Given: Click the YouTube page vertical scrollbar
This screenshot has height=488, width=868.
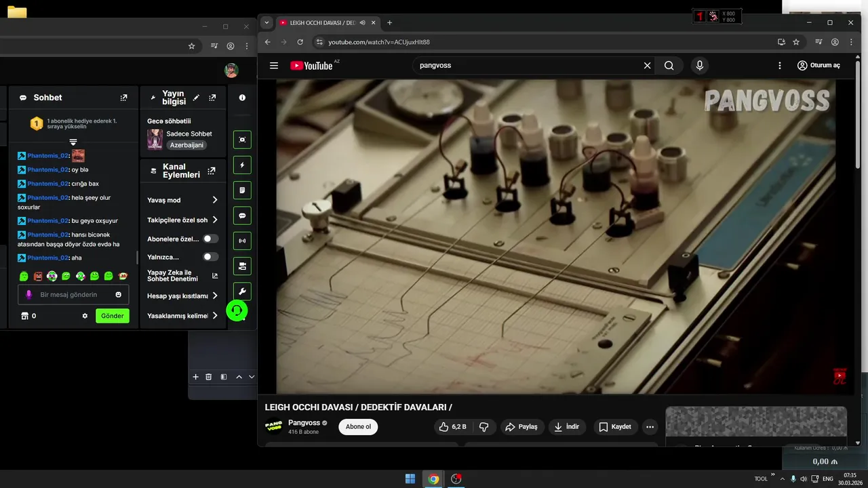Looking at the screenshot, I should point(858,115).
